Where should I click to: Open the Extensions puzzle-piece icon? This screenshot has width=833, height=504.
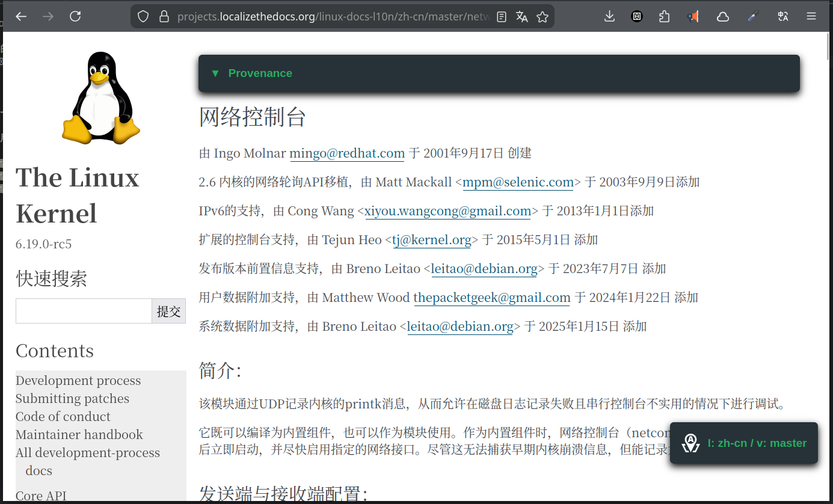pos(664,16)
